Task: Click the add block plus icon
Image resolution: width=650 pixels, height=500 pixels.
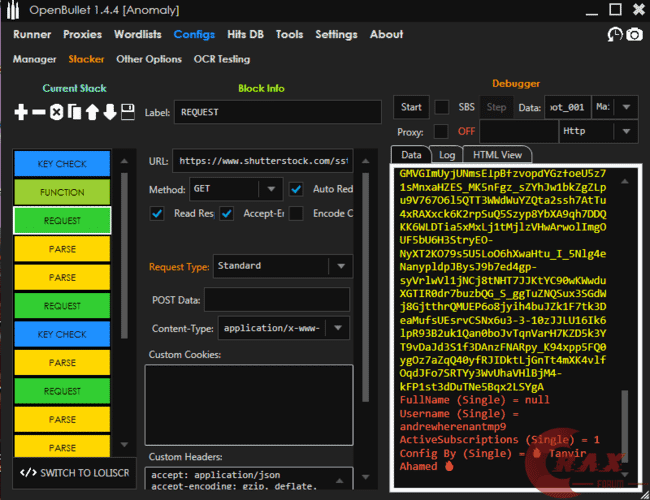Action: click(x=21, y=113)
